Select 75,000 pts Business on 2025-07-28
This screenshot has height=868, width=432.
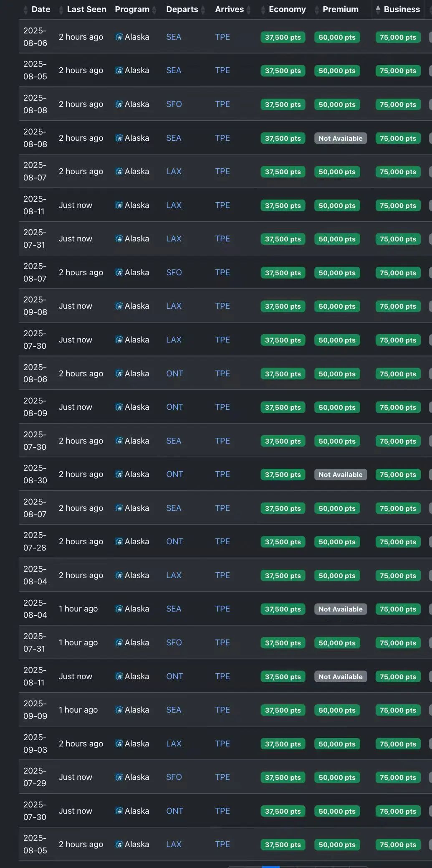(x=398, y=542)
